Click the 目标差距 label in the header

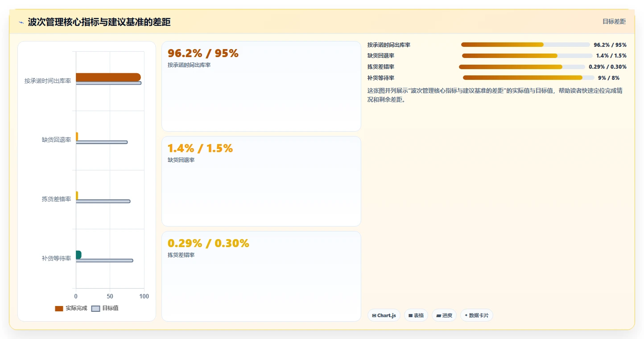tap(614, 21)
